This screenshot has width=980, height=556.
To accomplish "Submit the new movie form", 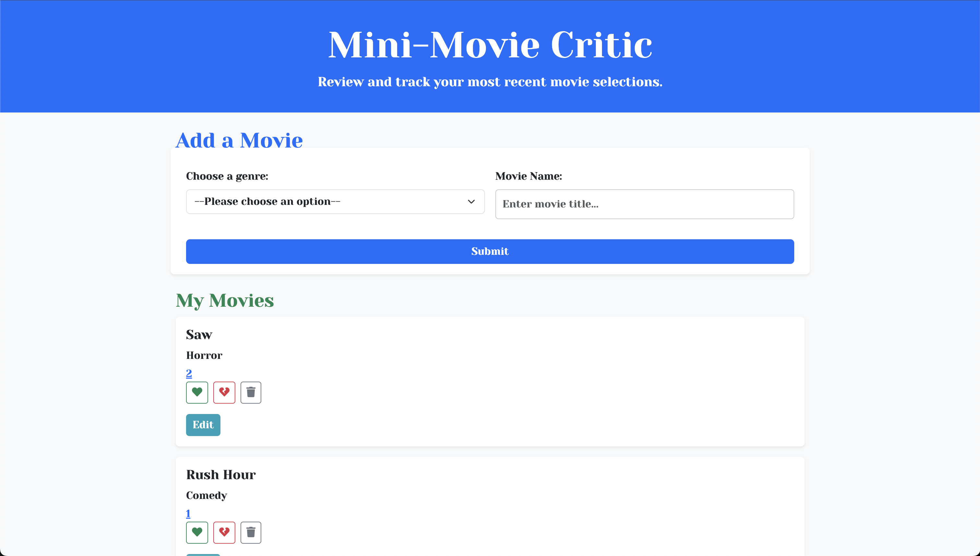I will click(490, 252).
